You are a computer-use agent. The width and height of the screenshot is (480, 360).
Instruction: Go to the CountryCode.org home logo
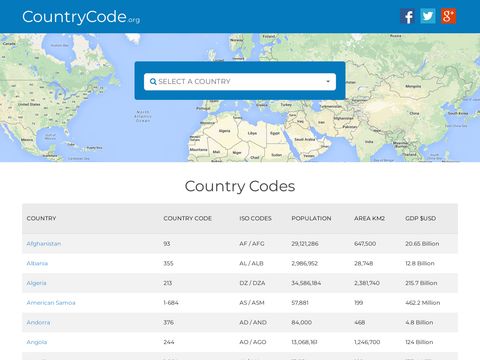click(81, 17)
